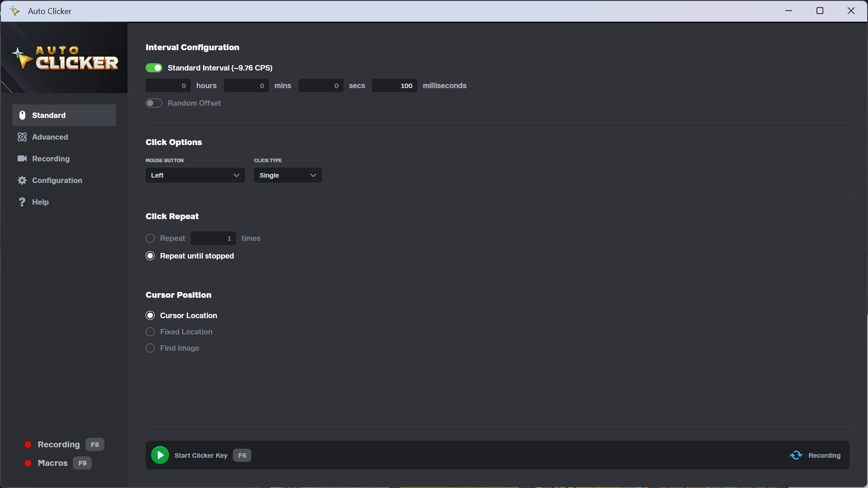868x488 pixels.
Task: Select the Repeat radio button
Action: (x=150, y=238)
